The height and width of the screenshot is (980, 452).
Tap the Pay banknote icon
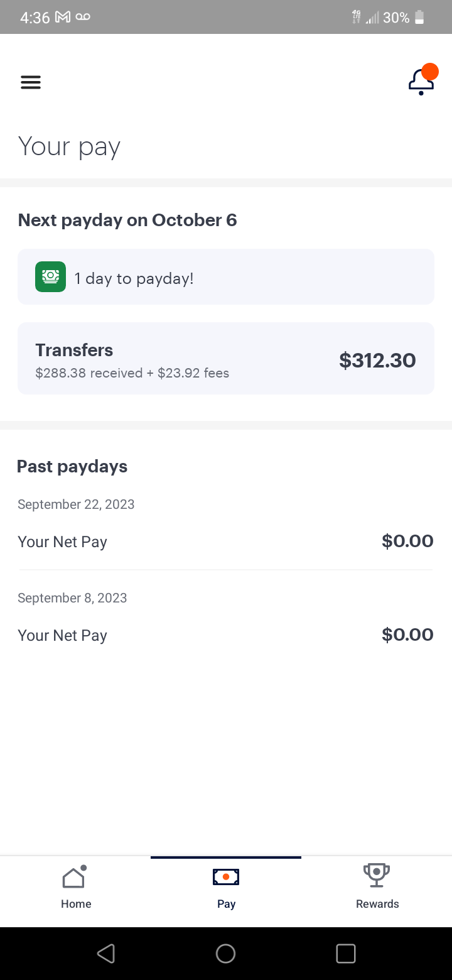(x=226, y=877)
